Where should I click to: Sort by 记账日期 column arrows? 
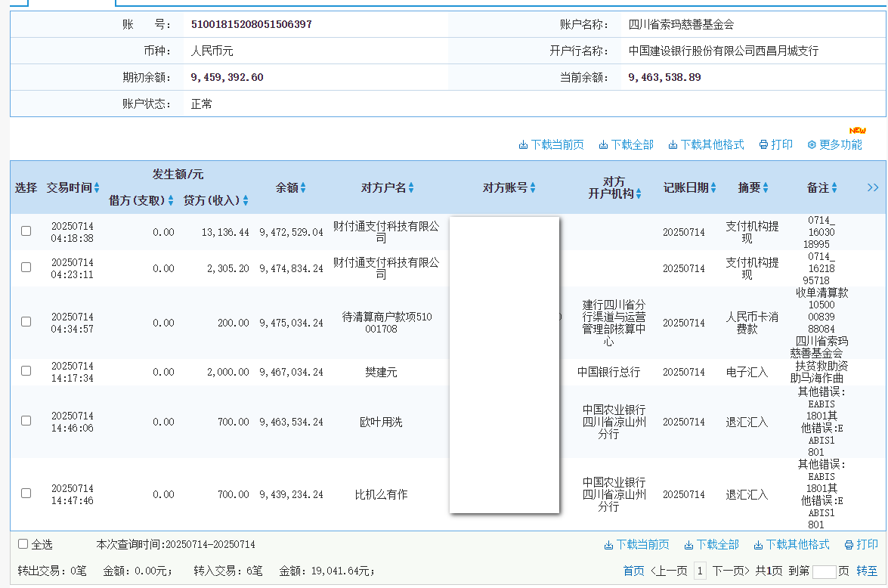coord(713,187)
